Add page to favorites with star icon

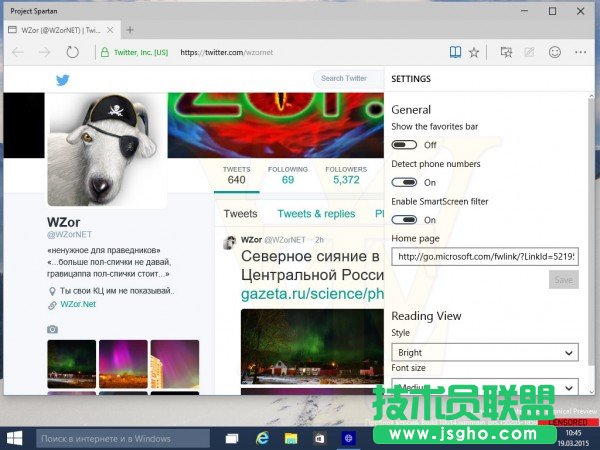pos(474,52)
